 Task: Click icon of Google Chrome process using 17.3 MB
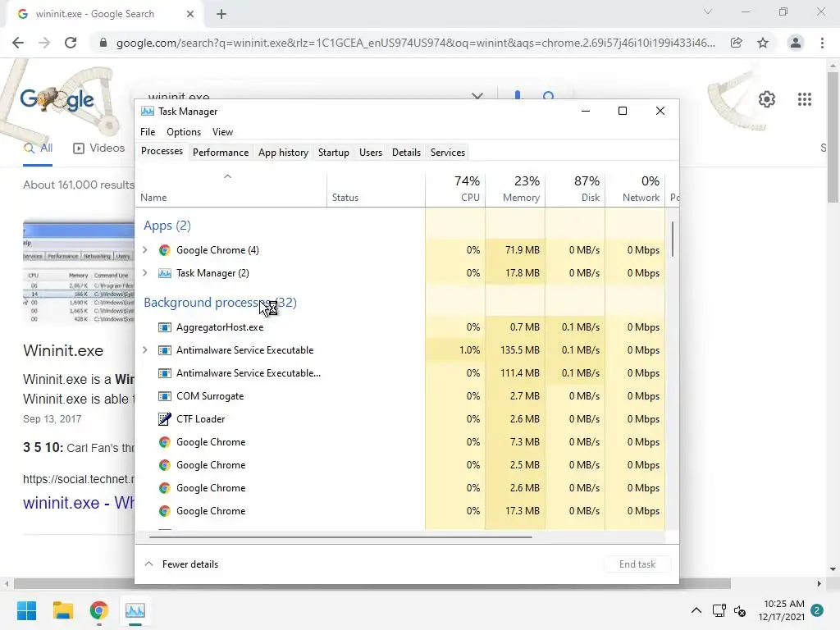[x=164, y=511]
